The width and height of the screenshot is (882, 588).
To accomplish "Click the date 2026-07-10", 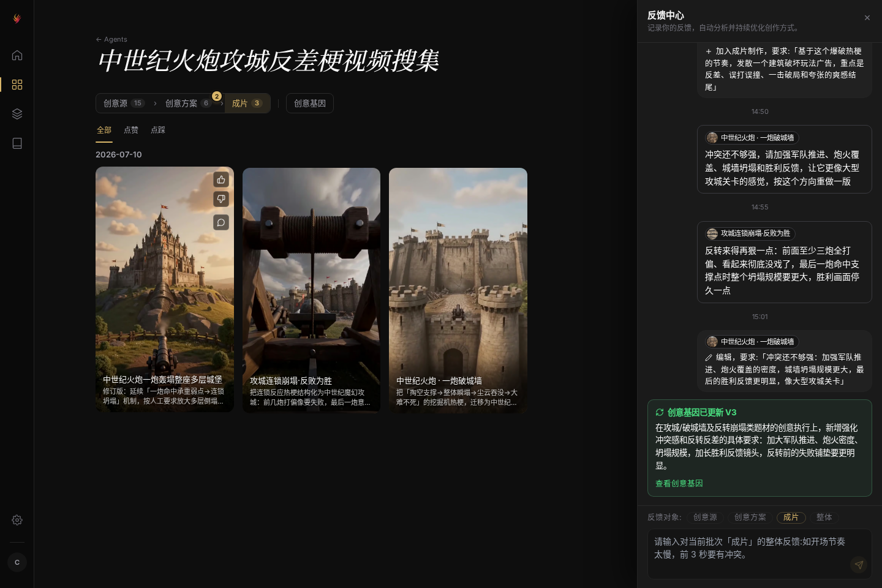I will 119,154.
